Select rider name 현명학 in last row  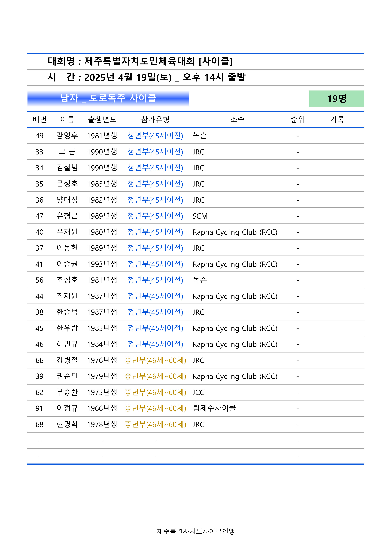tap(67, 425)
